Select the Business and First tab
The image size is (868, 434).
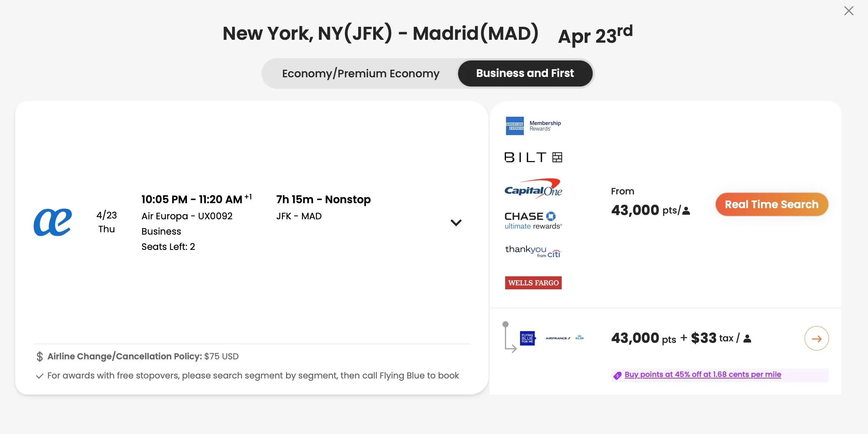tap(525, 73)
